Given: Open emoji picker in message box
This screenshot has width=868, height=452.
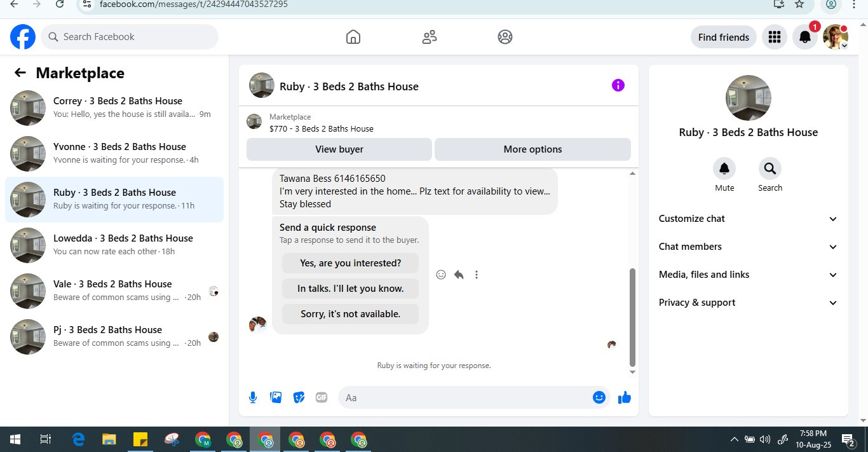Looking at the screenshot, I should [x=599, y=397].
